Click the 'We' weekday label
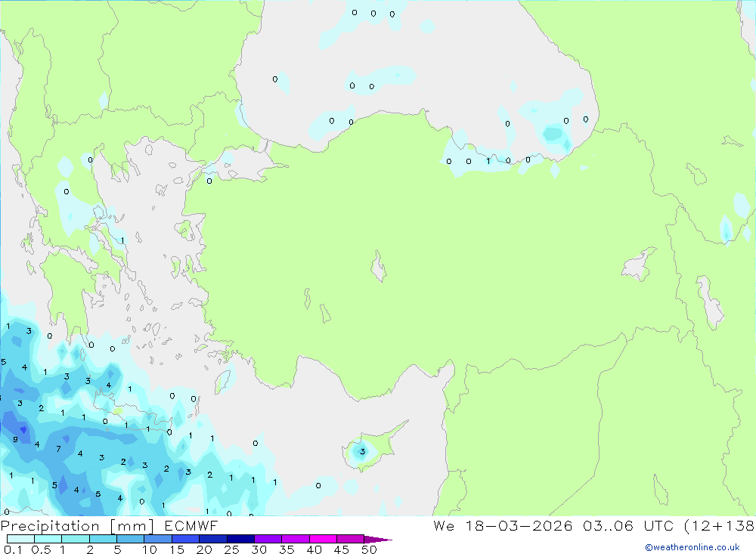This screenshot has width=756, height=554. [x=444, y=525]
